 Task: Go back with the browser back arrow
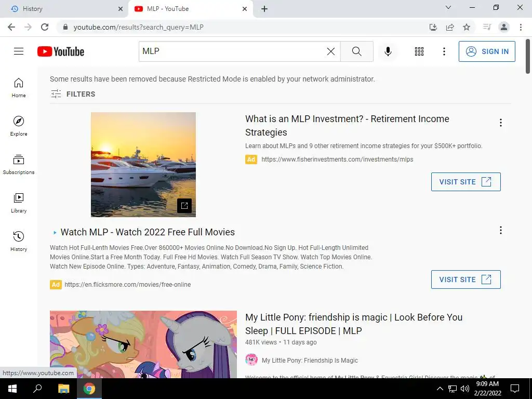(11, 27)
